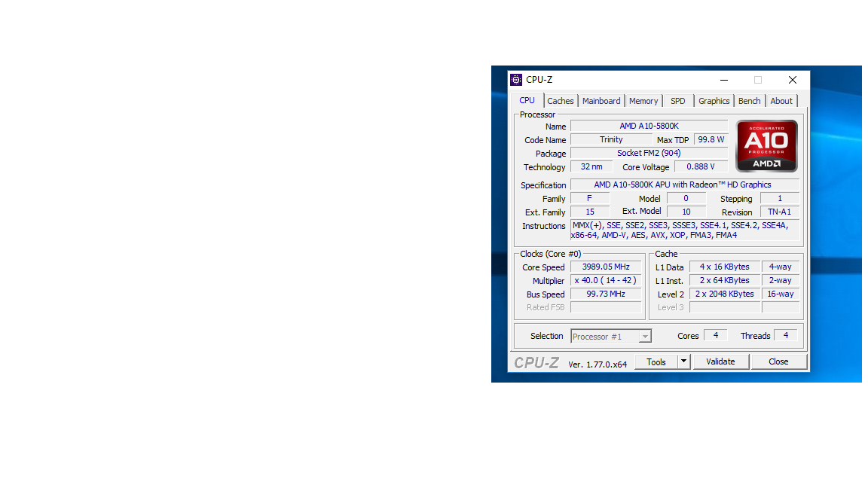Click the Family value F
This screenshot has height=488, width=868.
coord(590,199)
